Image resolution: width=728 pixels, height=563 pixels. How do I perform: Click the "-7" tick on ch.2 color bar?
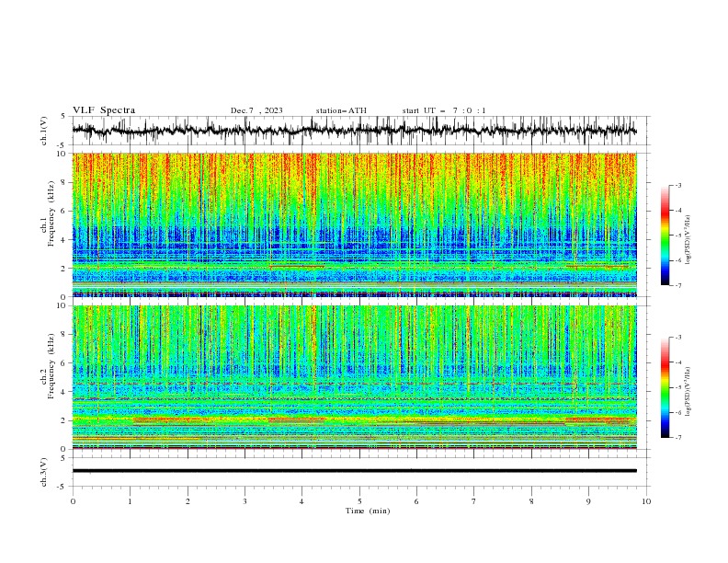[x=677, y=438]
